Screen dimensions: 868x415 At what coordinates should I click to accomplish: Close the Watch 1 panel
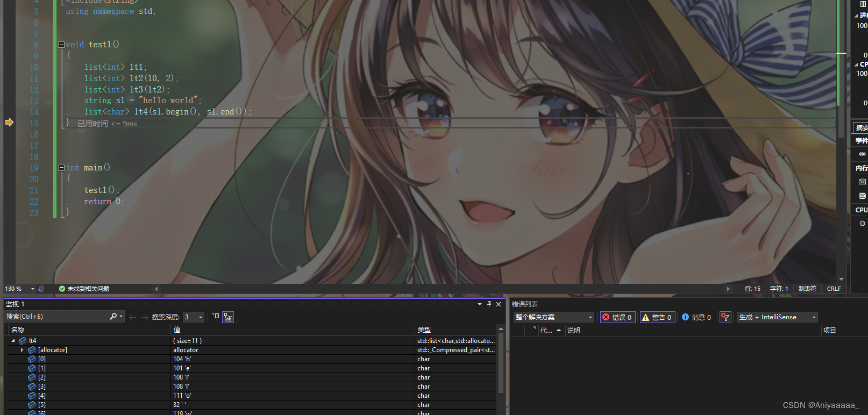(x=499, y=304)
